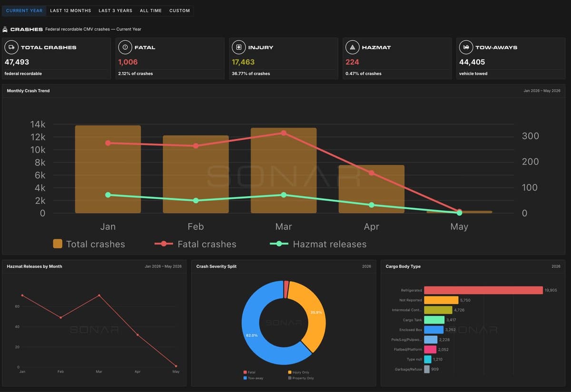The image size is (571, 392).
Task: Click the Intermodal Container cargo bar
Action: coord(438,310)
